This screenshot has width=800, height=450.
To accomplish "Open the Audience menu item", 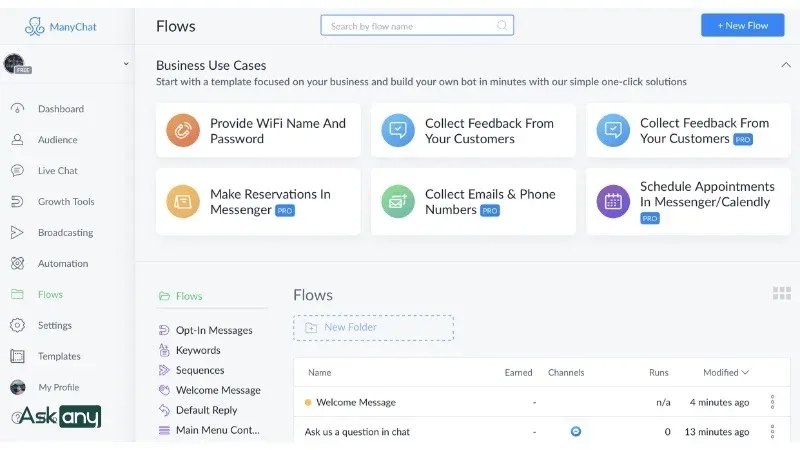I will point(58,140).
